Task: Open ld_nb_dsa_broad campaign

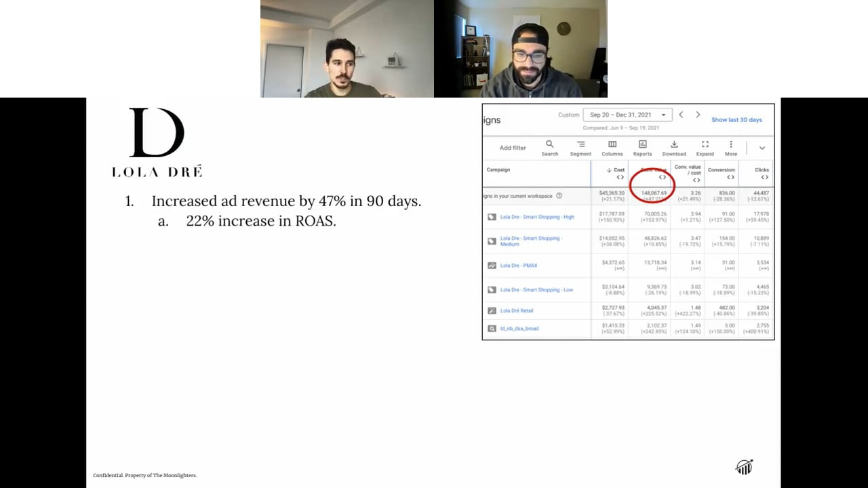Action: tap(519, 329)
